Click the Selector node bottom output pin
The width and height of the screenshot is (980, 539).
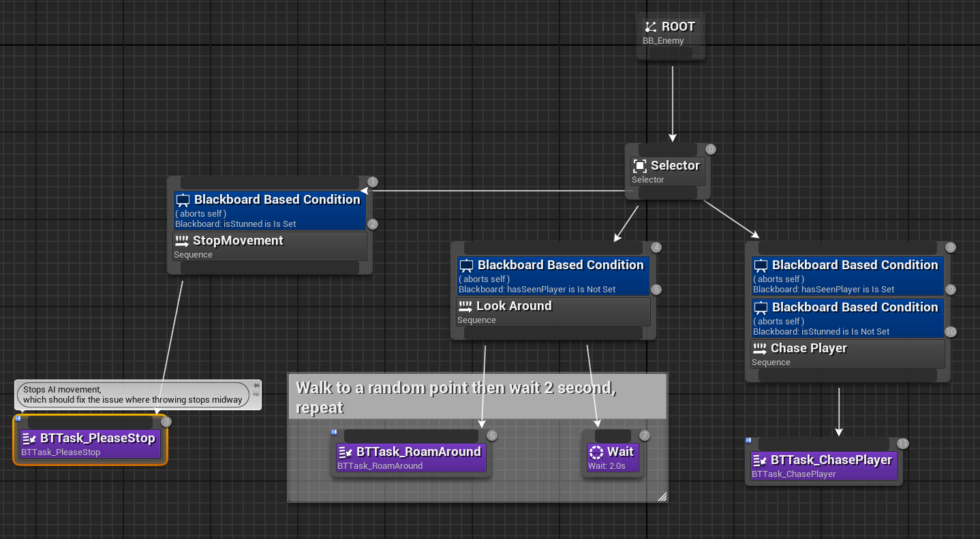[x=667, y=194]
